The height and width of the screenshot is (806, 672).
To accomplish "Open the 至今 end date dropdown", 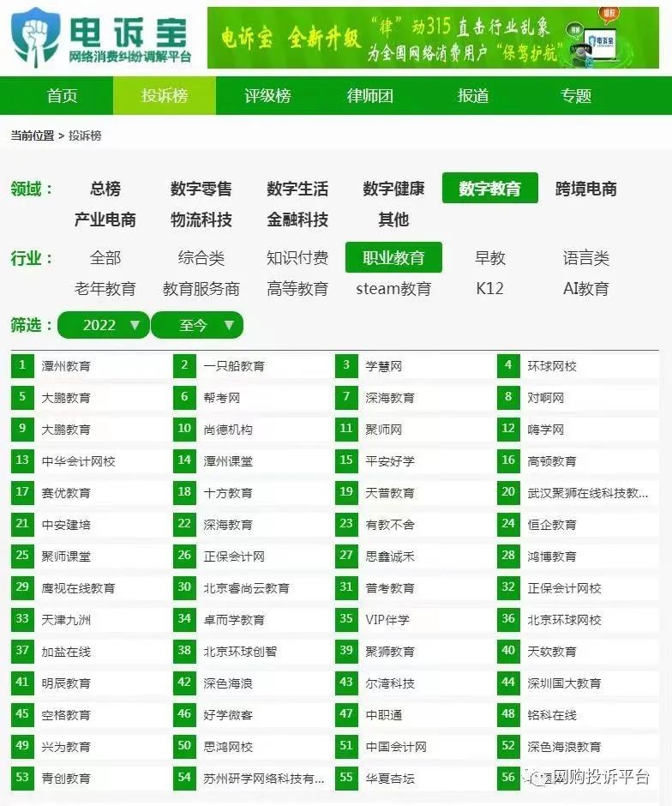I will point(197,326).
